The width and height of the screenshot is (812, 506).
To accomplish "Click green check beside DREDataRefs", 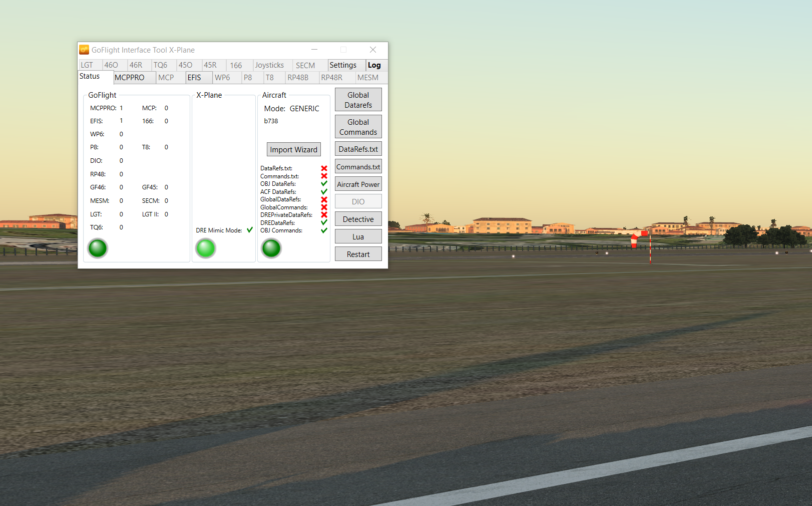I will 324,222.
